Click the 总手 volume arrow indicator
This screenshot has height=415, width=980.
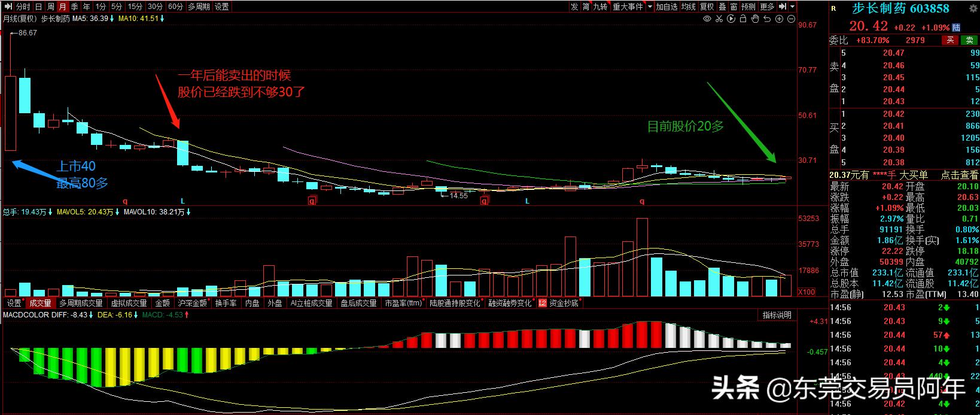click(50, 212)
